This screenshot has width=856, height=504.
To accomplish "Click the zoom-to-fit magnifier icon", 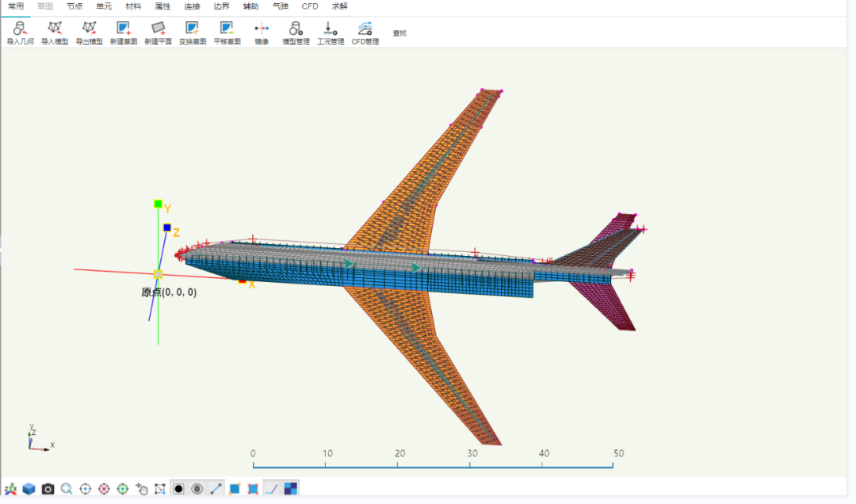I will [x=67, y=489].
